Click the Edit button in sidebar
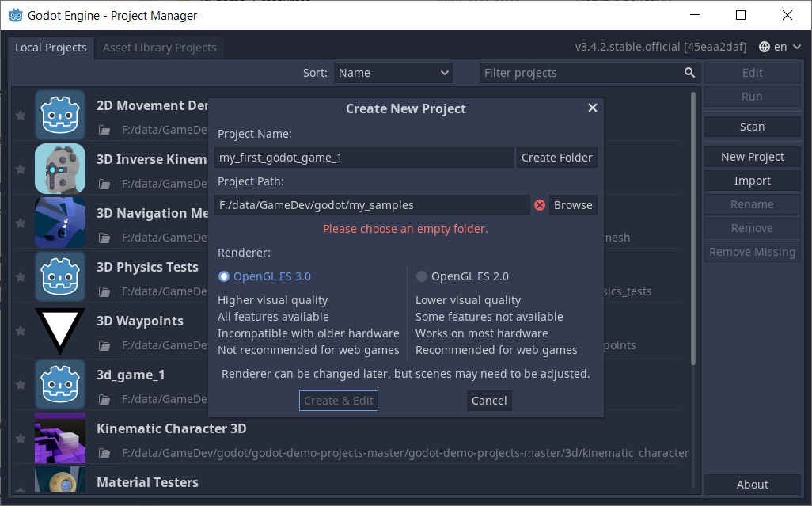 (x=753, y=73)
